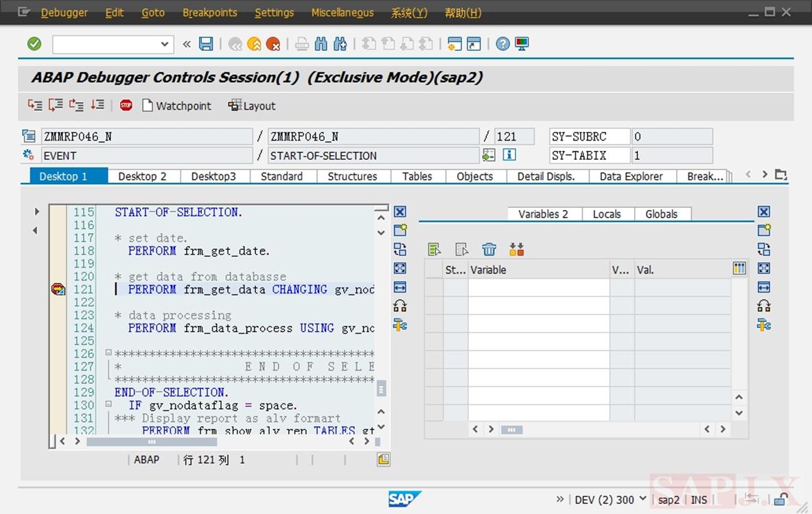Switch to the Data Explorer tab
This screenshot has height=514, width=812.
[631, 176]
